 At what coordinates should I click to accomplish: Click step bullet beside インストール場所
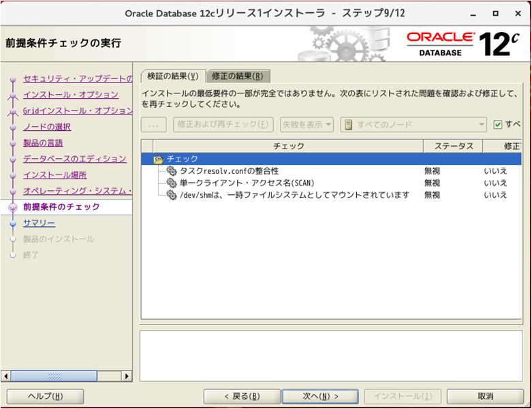13,175
